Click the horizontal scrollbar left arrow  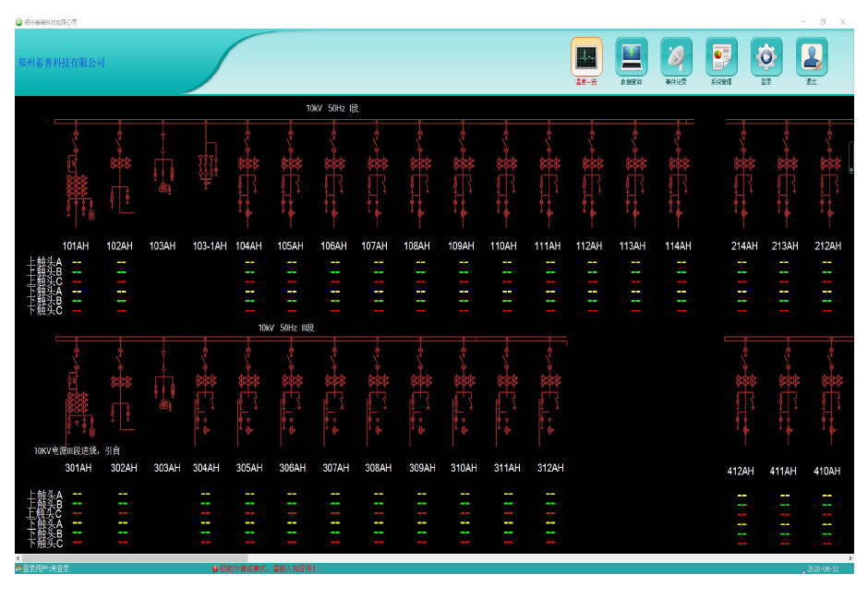coord(18,558)
